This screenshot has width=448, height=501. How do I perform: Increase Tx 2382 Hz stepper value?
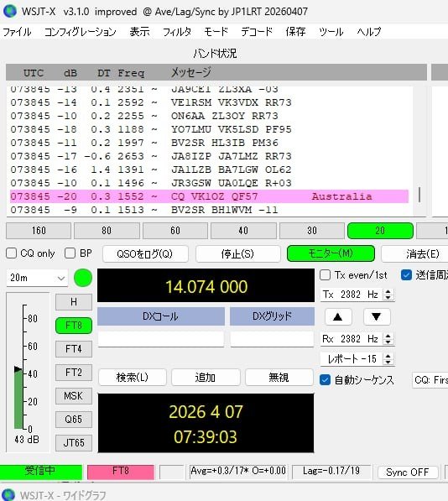coord(388,291)
